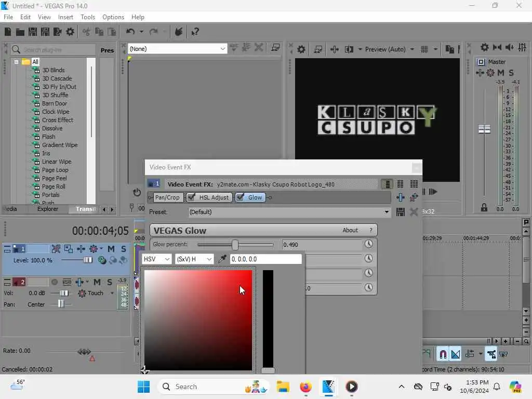Image resolution: width=532 pixels, height=399 pixels.
Task: Click the taskbar Search box
Action: 213,387
